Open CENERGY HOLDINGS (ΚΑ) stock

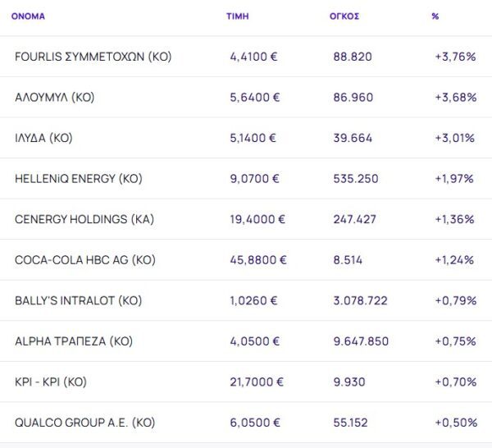pos(84,219)
